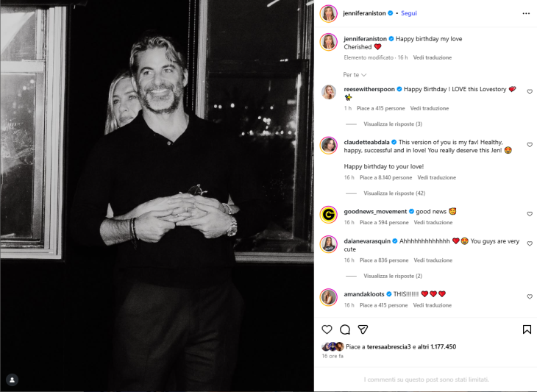This screenshot has height=392, width=537.
Task: Like reesewitherspoon's comment heart
Action: 530,92
